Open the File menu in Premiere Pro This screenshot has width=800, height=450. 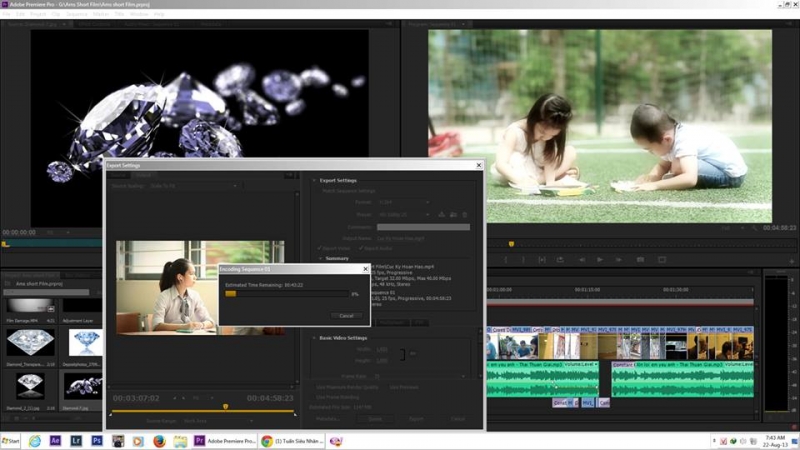pos(7,14)
